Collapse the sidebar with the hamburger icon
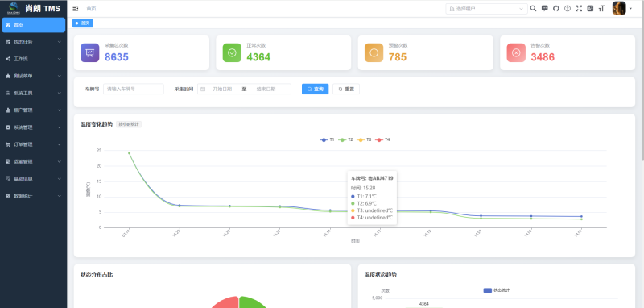This screenshot has width=644, height=308. tap(76, 8)
